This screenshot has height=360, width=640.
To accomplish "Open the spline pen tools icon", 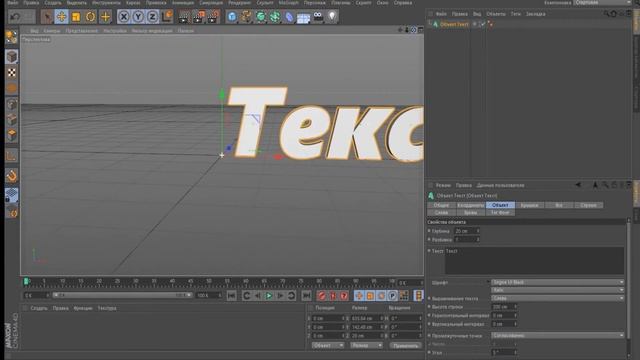I will 246,17.
